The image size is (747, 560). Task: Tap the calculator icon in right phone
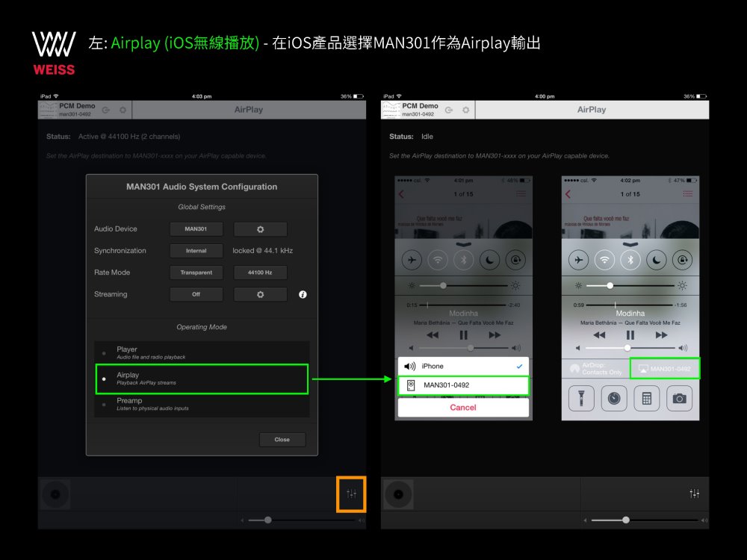646,398
